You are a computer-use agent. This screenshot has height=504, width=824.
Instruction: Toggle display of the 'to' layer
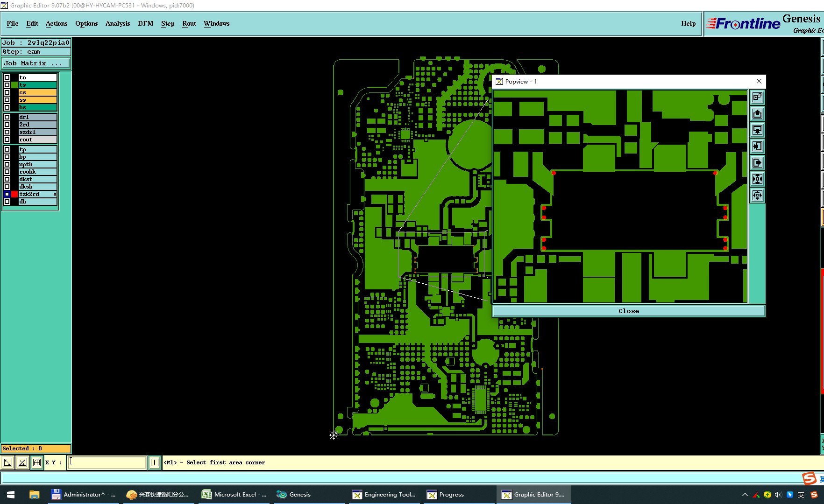click(7, 77)
